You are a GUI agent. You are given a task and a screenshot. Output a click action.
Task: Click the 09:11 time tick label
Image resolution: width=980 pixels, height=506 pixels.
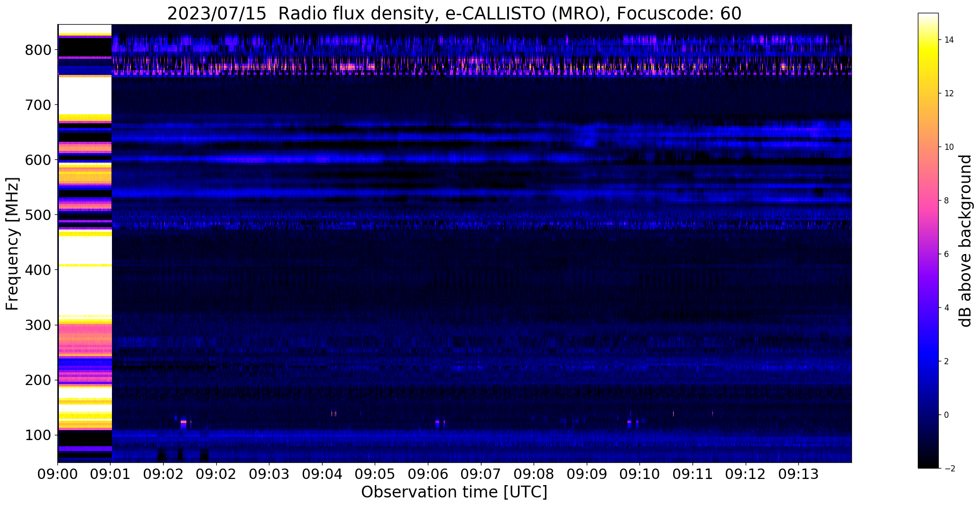pos(693,474)
